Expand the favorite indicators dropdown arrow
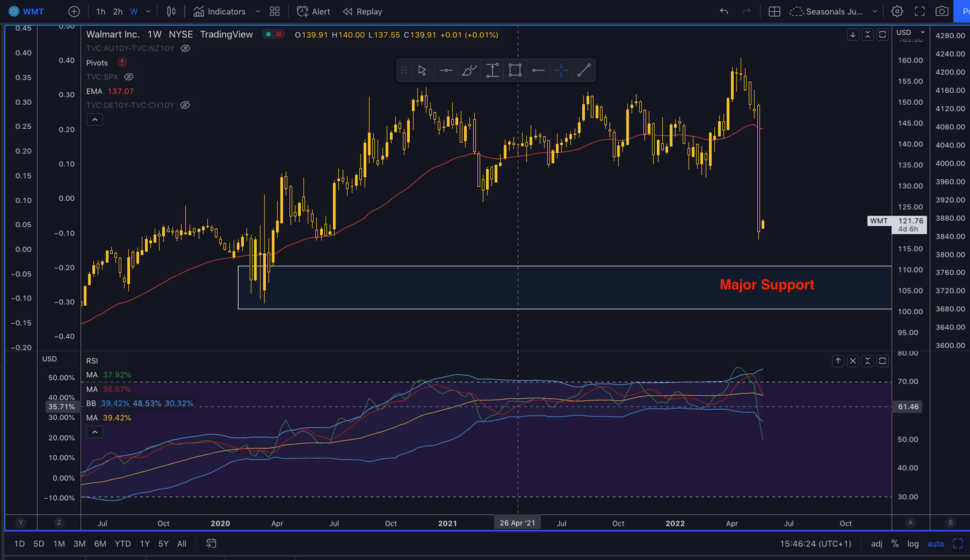The height and width of the screenshot is (560, 970). [x=258, y=11]
